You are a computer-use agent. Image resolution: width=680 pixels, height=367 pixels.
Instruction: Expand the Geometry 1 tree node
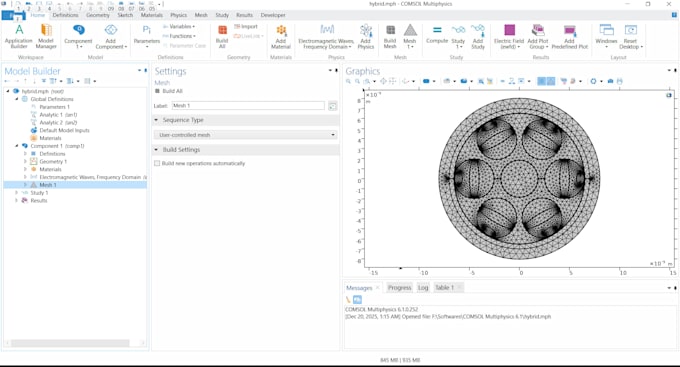tap(25, 161)
